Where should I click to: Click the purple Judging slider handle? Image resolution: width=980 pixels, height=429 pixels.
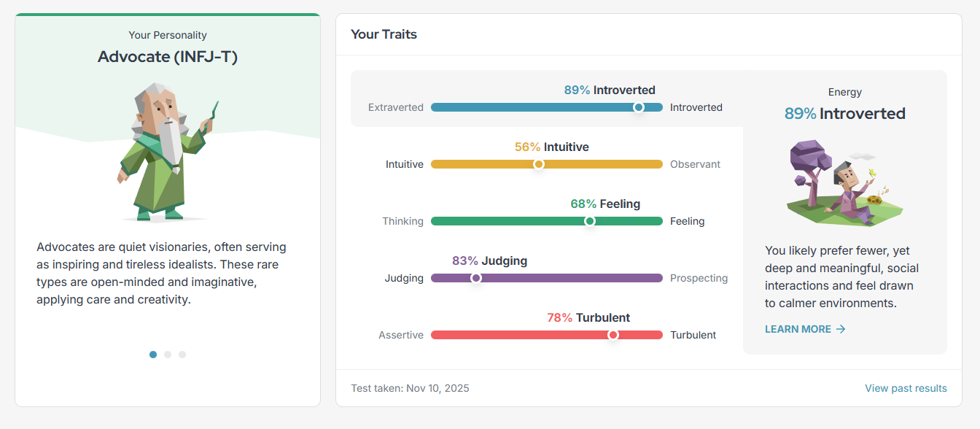(x=476, y=278)
